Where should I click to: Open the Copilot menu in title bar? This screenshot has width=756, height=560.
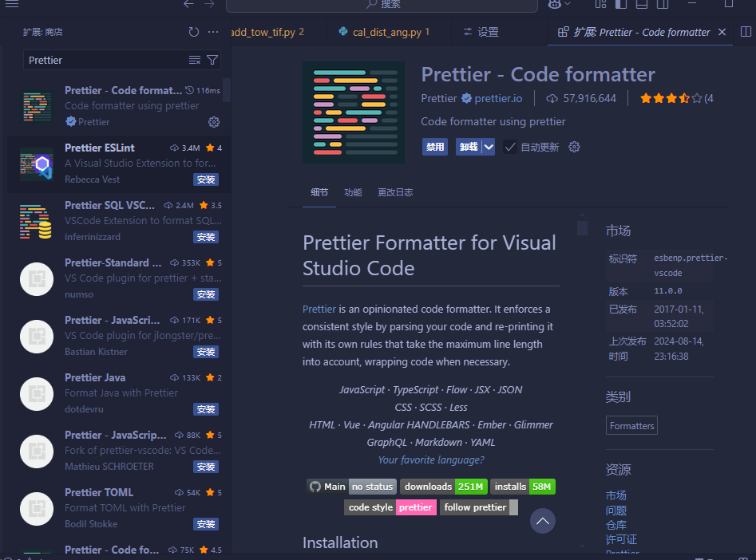pos(555,4)
